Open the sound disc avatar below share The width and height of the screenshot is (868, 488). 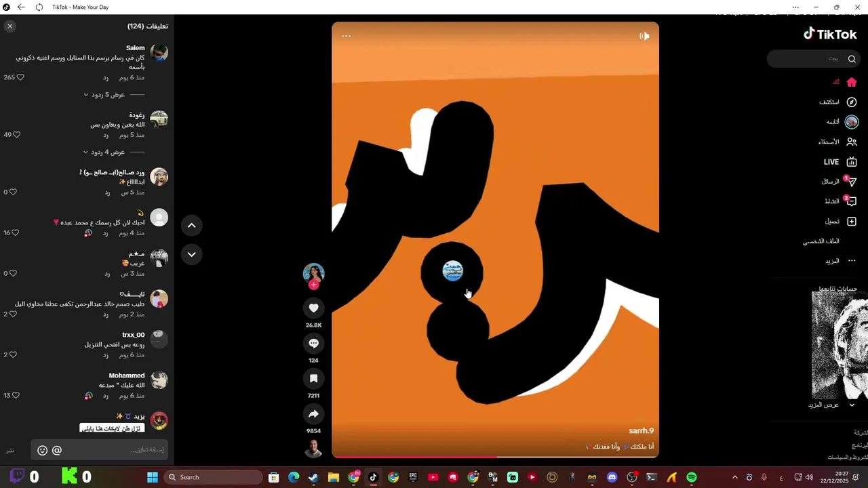[x=313, y=448]
